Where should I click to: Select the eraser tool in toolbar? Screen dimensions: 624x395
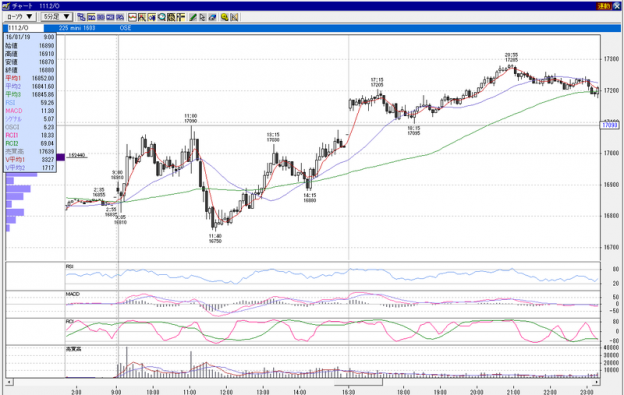pos(212,17)
